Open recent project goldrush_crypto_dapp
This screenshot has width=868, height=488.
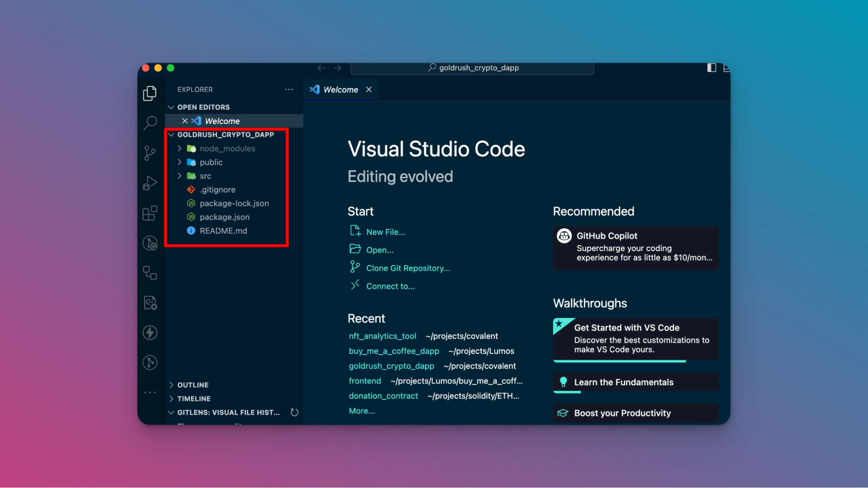coord(391,366)
